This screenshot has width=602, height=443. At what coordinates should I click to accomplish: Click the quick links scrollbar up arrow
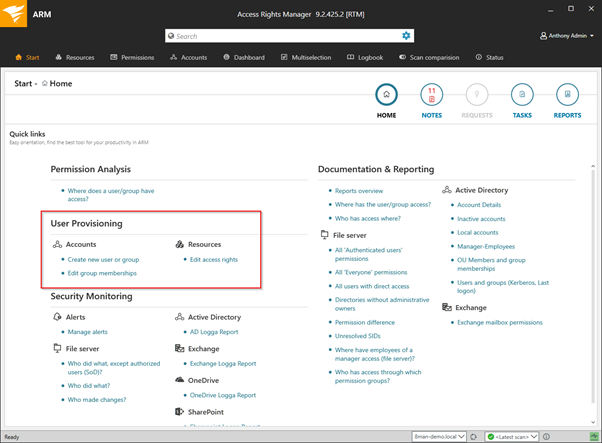tap(593, 166)
